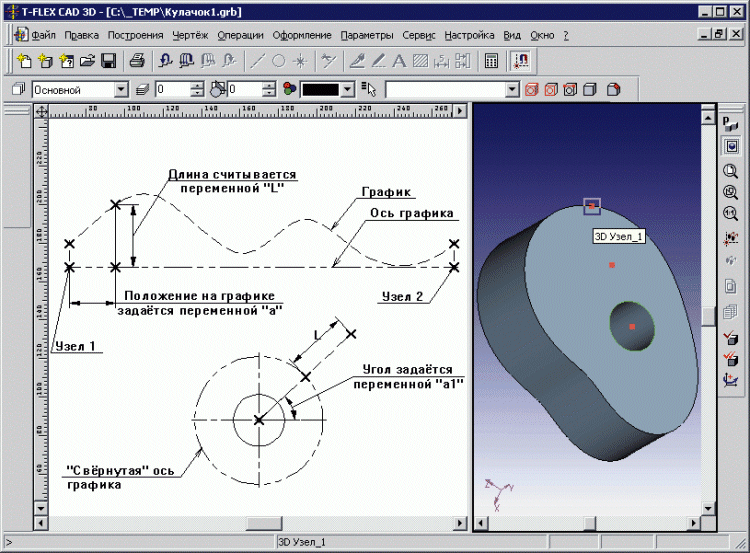Select the circle construction tool
750x553 pixels.
[x=278, y=61]
